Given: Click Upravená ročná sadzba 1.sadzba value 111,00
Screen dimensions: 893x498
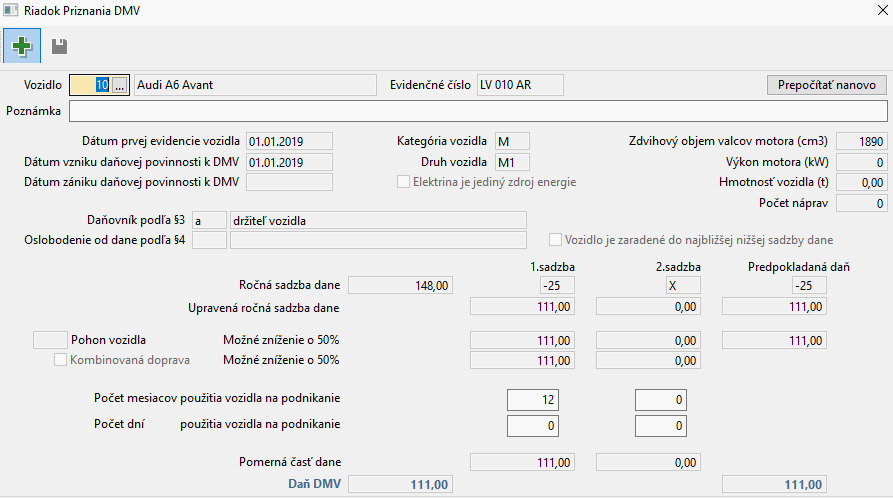Looking at the screenshot, I should pyautogui.click(x=522, y=307).
